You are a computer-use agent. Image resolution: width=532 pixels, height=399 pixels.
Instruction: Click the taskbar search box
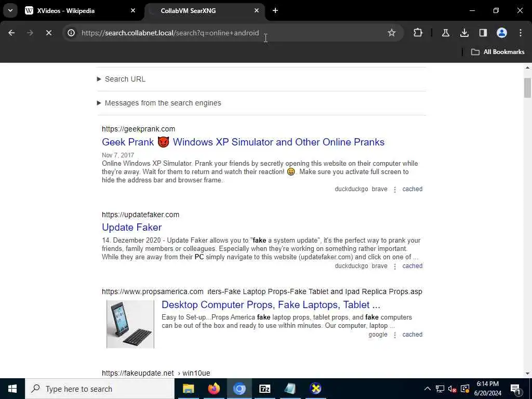100,389
